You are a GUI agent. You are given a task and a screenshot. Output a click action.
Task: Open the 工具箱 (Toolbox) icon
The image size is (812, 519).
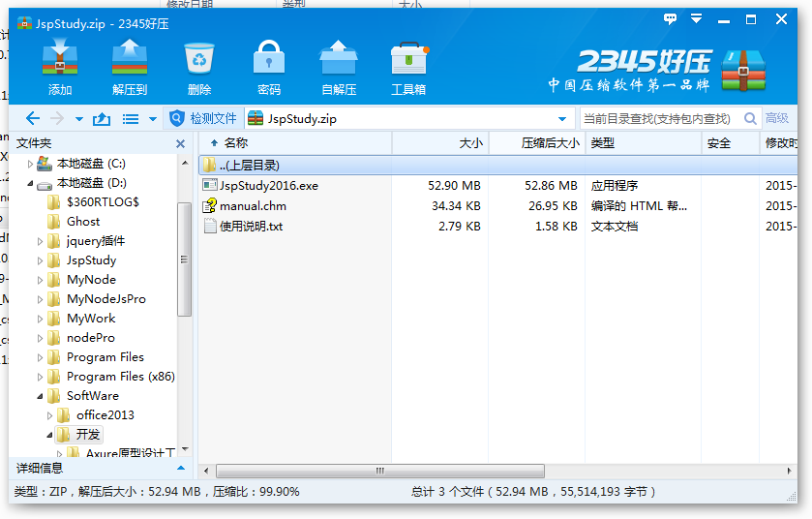[x=409, y=58]
